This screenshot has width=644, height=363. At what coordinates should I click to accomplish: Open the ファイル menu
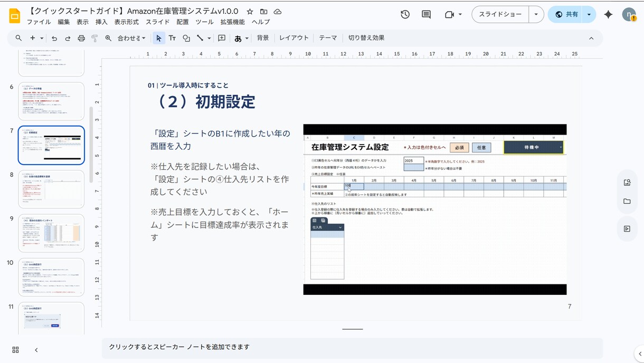[x=39, y=22]
